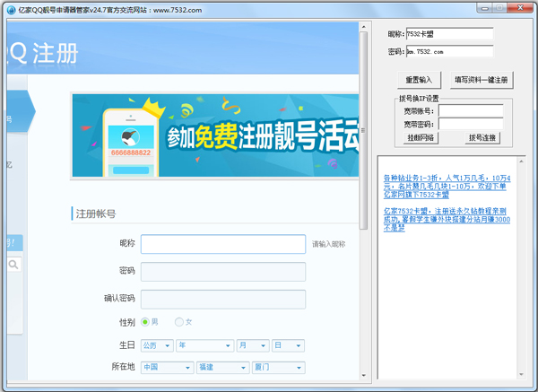The image size is (538, 392).
Task: Open the 中国 country dropdown
Action: pos(167,368)
